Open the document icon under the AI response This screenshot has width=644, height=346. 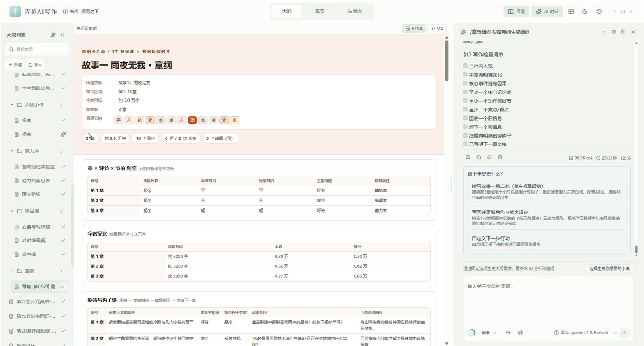pyautogui.click(x=500, y=157)
